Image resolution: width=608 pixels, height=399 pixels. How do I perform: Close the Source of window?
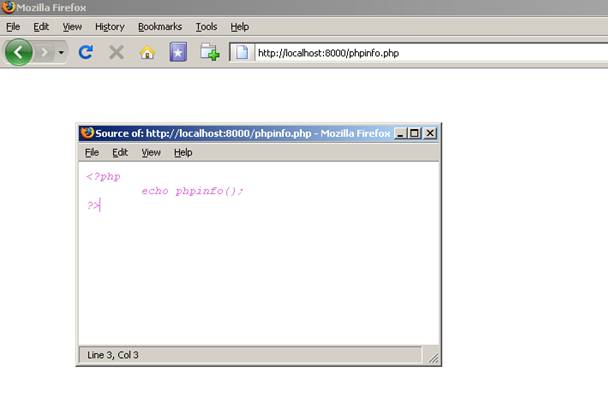pos(430,133)
